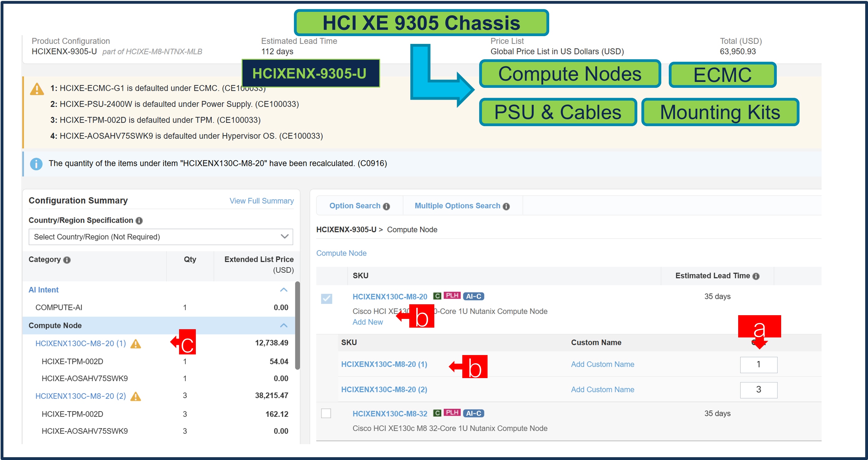Collapse the Compute Node section in summary
Image resolution: width=868 pixels, height=460 pixels.
pos(284,325)
